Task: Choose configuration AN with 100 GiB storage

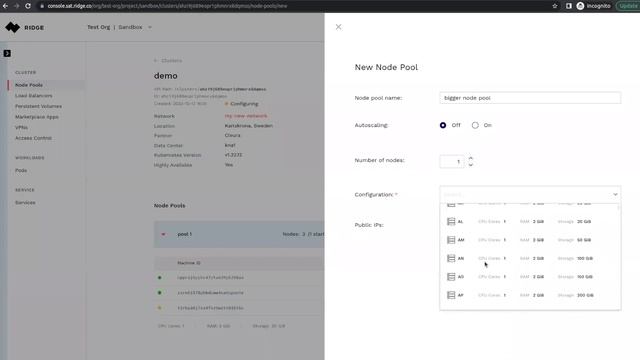Action: coord(530,258)
